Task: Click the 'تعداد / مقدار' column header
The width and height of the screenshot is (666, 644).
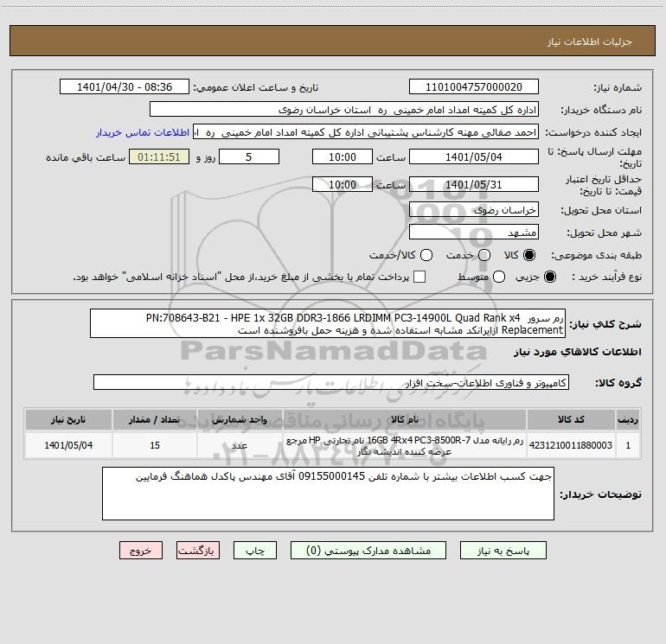Action: [155, 419]
